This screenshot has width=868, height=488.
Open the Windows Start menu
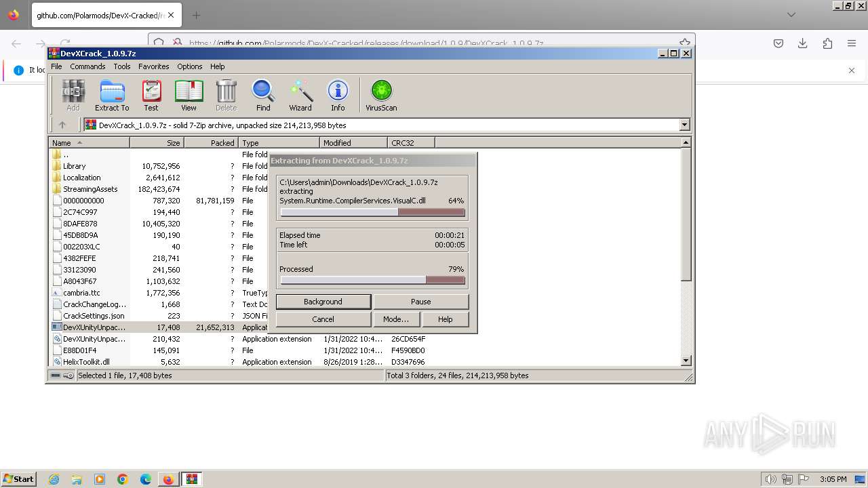click(19, 479)
